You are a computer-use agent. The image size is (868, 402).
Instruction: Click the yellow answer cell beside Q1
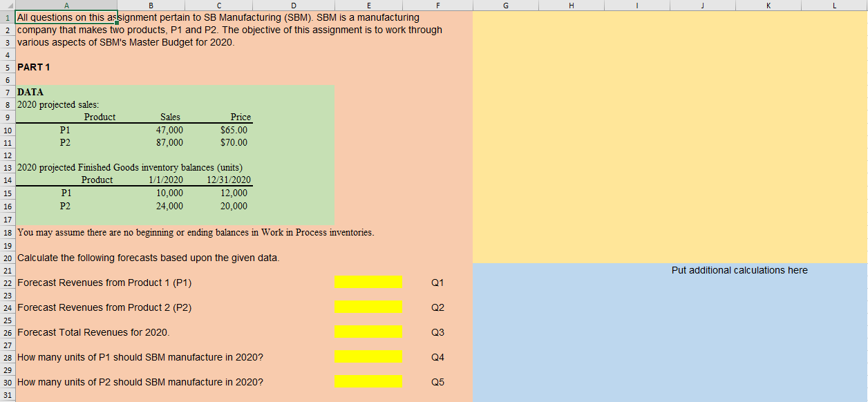coord(368,282)
